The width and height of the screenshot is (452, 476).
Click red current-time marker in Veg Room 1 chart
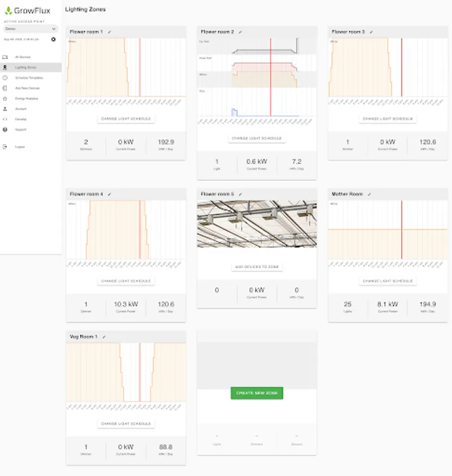(x=140, y=372)
